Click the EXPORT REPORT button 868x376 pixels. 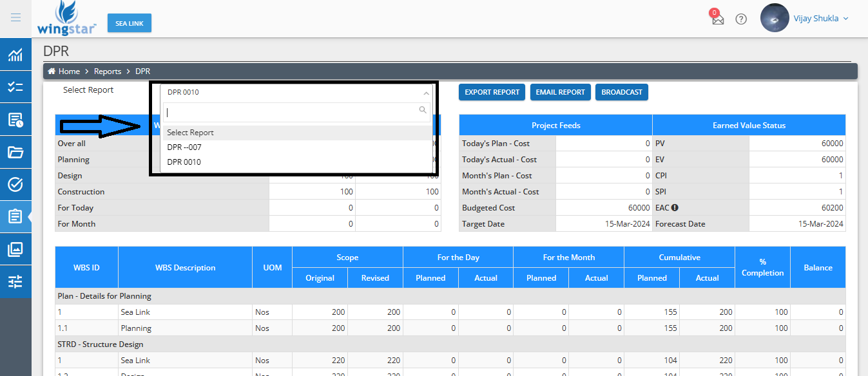tap(492, 92)
